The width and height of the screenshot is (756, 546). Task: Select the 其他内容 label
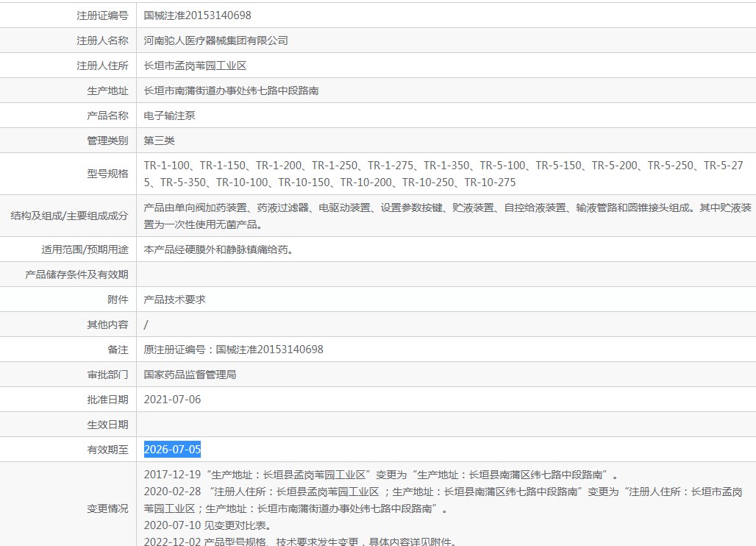(107, 325)
